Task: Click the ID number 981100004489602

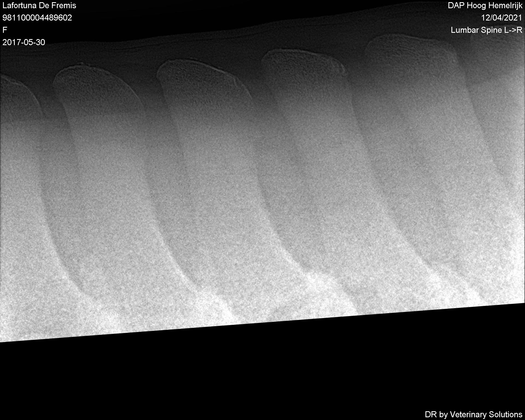Action: (x=37, y=18)
